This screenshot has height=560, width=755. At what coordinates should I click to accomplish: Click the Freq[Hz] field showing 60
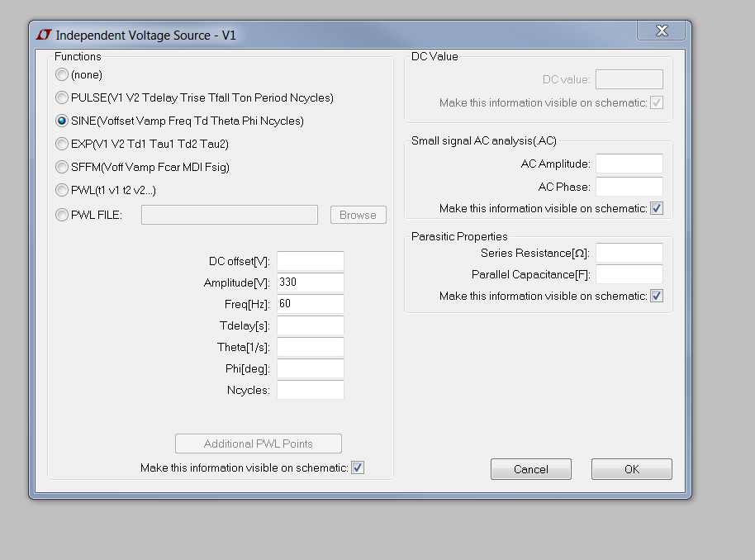pos(311,304)
